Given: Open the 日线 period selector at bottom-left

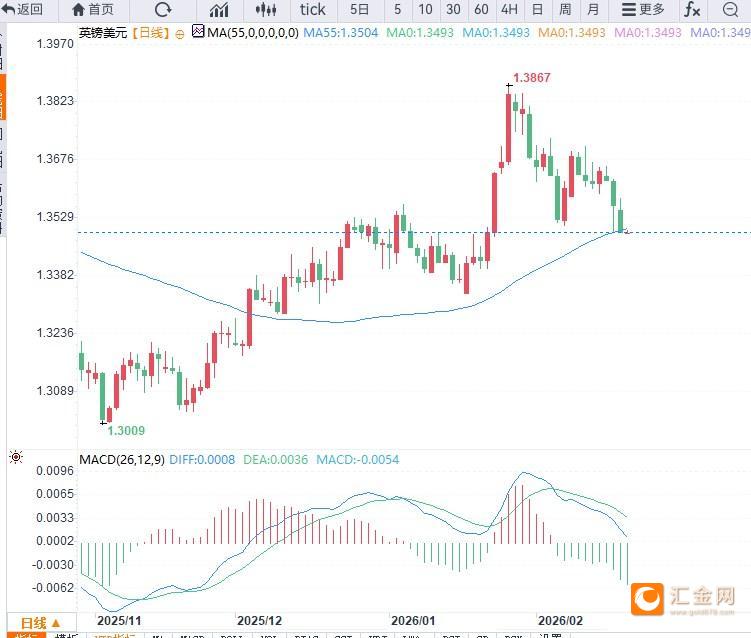Looking at the screenshot, I should click(40, 622).
